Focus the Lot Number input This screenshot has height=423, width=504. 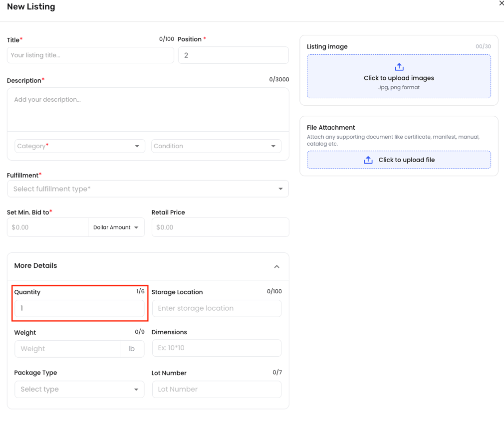(216, 389)
